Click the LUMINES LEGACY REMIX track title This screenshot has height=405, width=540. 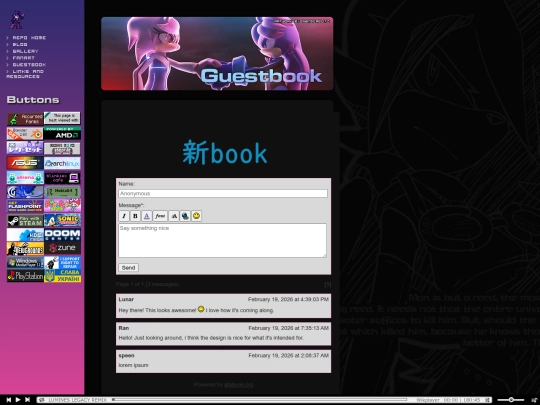click(77, 400)
